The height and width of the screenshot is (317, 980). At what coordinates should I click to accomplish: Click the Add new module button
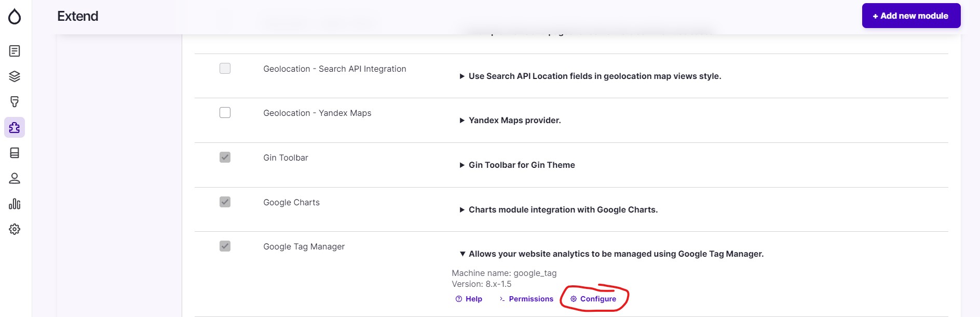click(911, 16)
